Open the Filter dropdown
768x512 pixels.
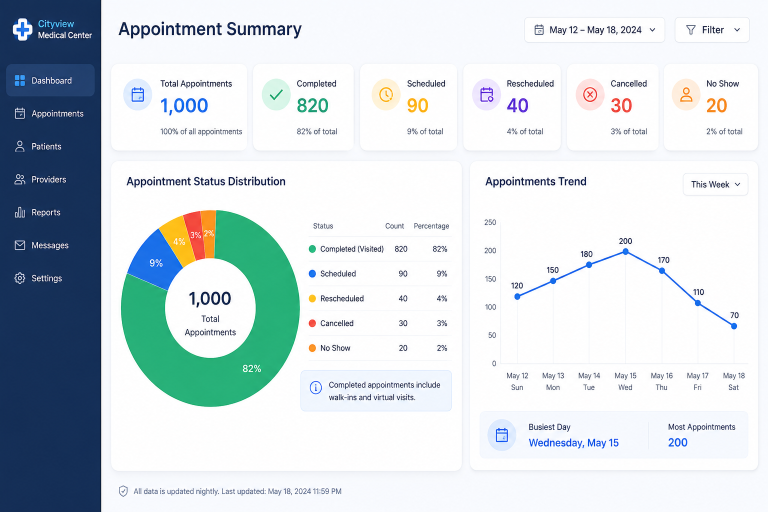click(x=712, y=30)
